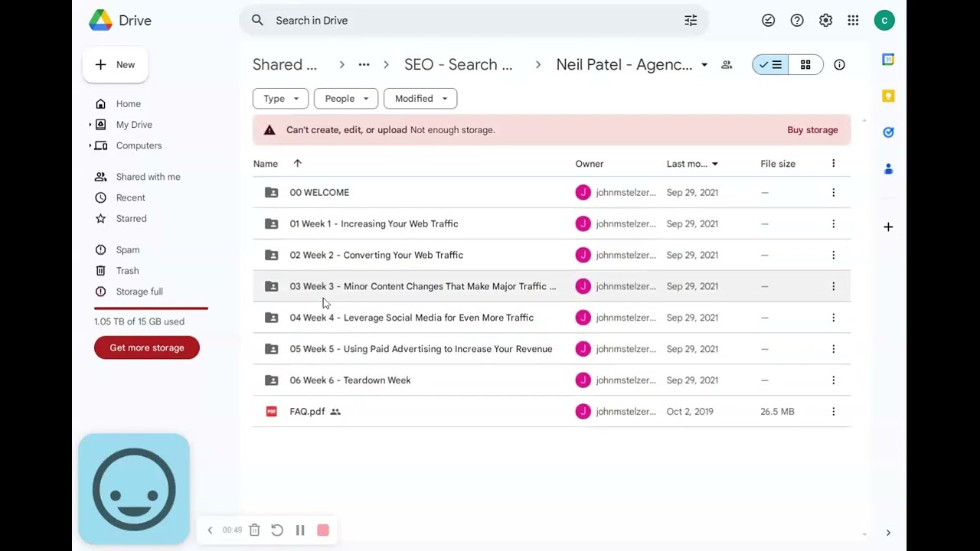Open the account avatar menu
Screen dimensions: 980x551
click(x=884, y=21)
